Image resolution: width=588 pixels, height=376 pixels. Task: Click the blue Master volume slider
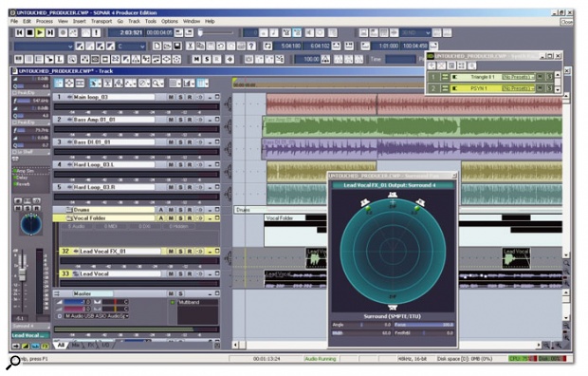click(x=77, y=302)
